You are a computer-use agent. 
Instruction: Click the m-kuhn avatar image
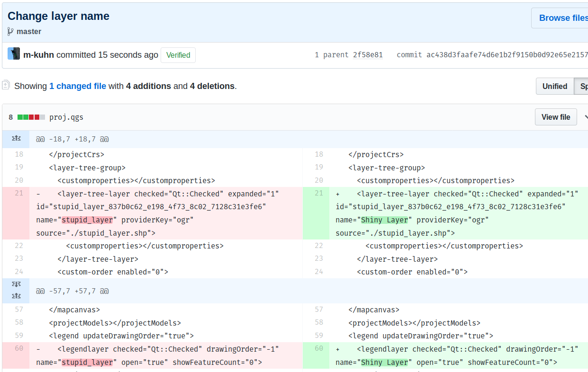click(14, 54)
